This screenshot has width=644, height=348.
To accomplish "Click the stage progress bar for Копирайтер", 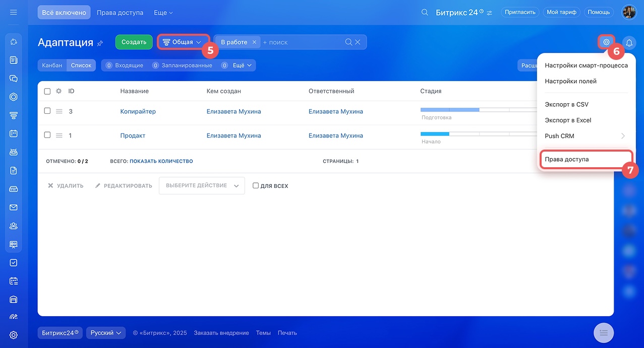I will click(464, 110).
